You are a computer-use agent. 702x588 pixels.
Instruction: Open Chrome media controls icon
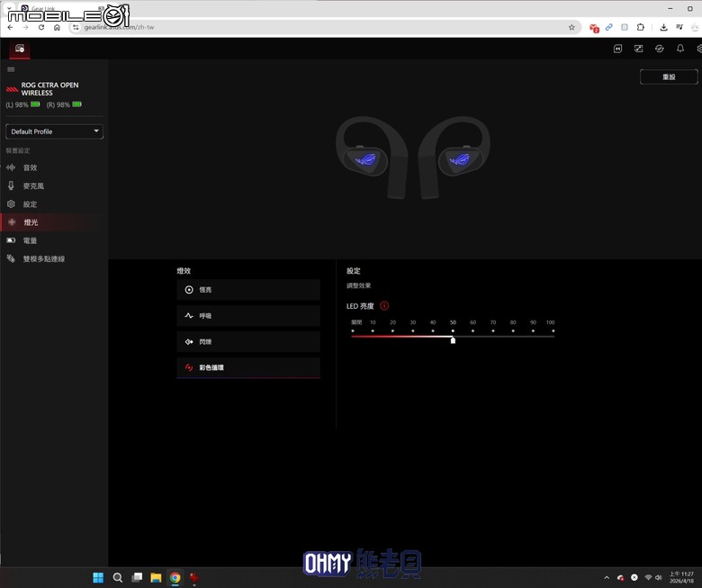(x=679, y=27)
